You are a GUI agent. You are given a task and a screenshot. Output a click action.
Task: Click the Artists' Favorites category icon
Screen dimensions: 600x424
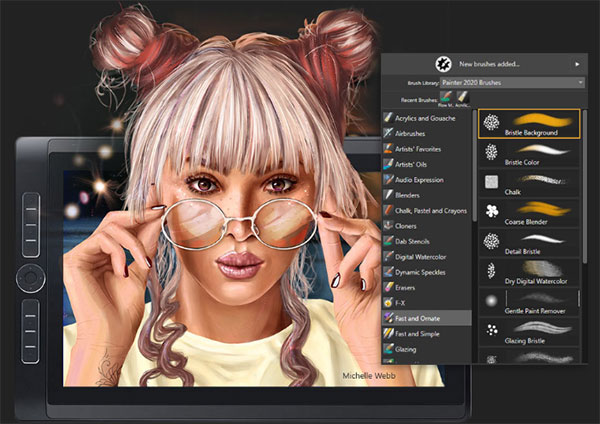click(388, 148)
